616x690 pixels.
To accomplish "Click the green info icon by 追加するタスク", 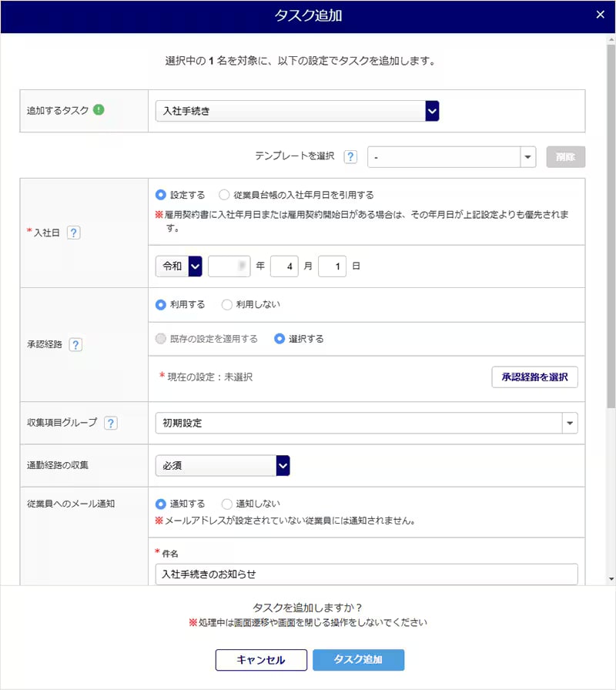I will [x=99, y=110].
